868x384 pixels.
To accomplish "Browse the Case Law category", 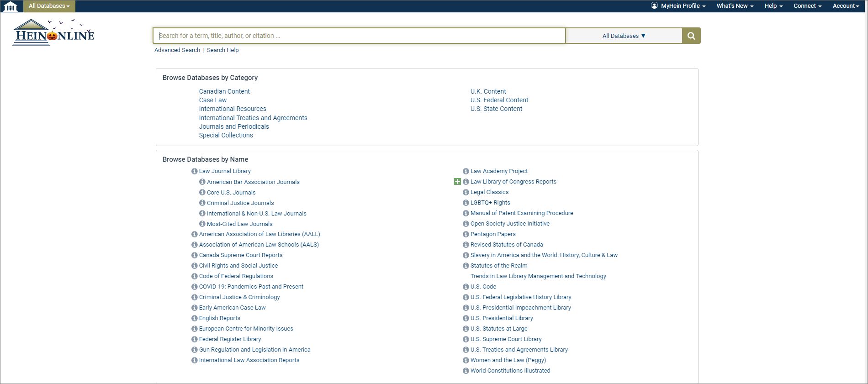I will click(x=213, y=100).
